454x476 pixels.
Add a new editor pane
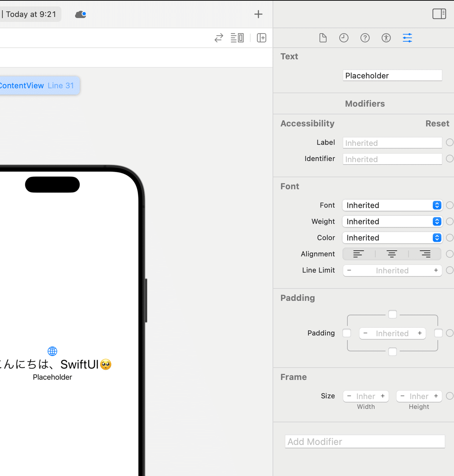pos(261,38)
